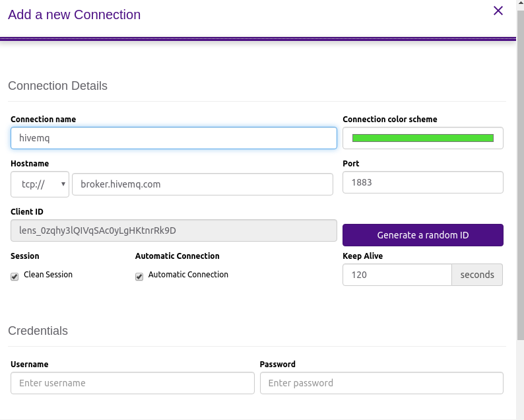This screenshot has height=420, width=524.
Task: Click the seconds unit label
Action: pyautogui.click(x=477, y=275)
